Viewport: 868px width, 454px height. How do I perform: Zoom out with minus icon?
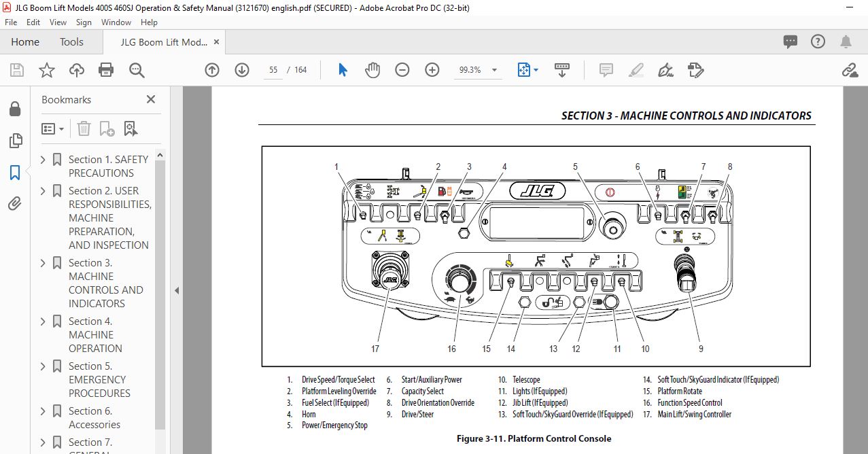click(x=402, y=70)
